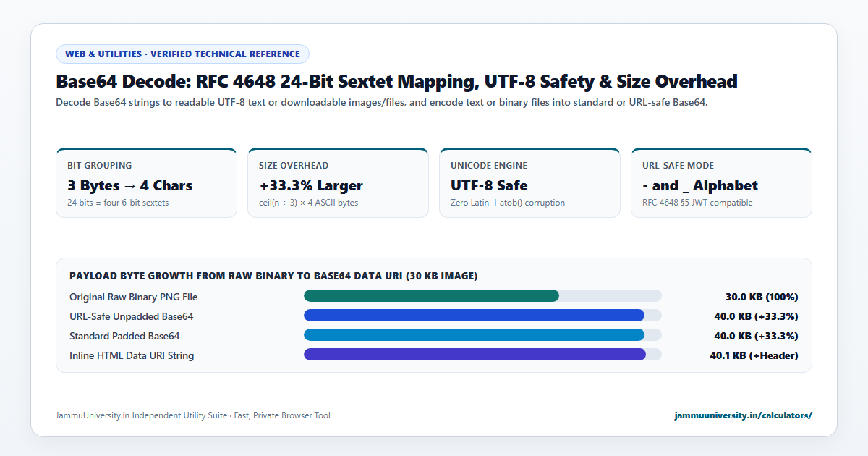The image size is (868, 456).
Task: Click '40.0 KB (+33.3%)' in Standard Padded row
Action: 756,336
